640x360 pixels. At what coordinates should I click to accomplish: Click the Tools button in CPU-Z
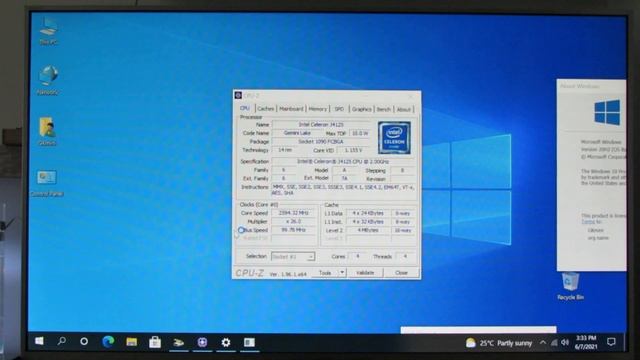click(x=325, y=273)
